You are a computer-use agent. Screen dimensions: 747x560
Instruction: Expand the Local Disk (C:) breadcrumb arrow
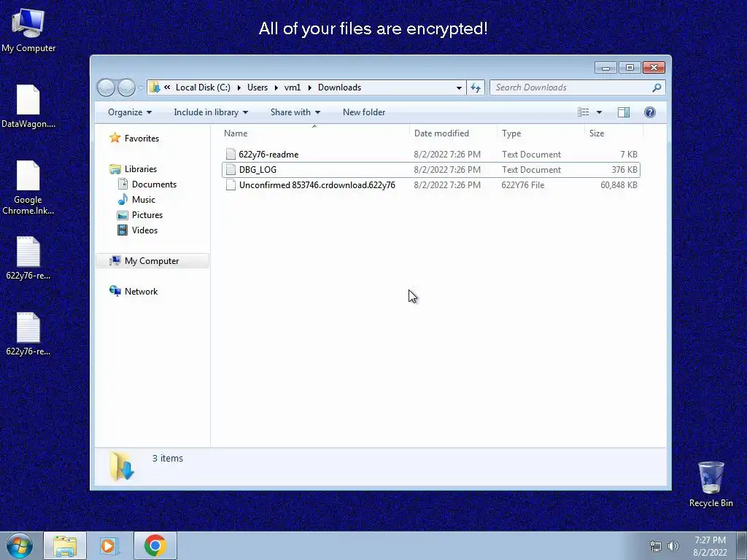click(x=239, y=87)
